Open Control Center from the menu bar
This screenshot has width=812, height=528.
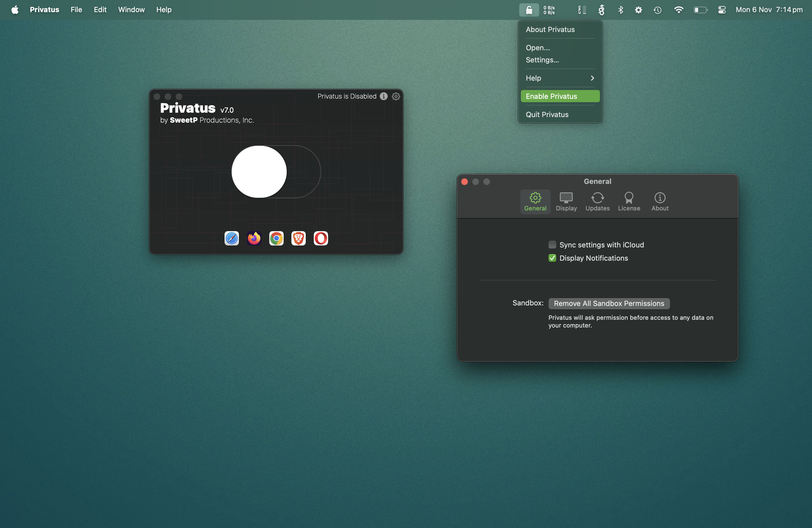(722, 10)
